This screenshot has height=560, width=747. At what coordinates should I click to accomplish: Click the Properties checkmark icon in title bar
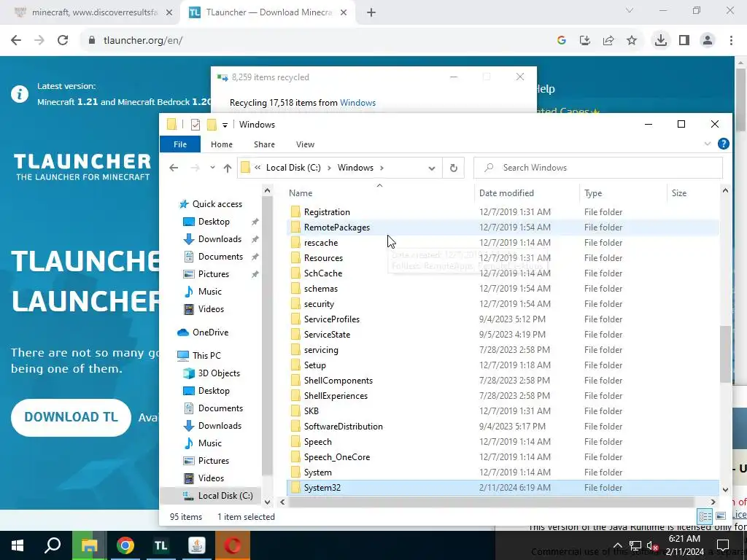pyautogui.click(x=196, y=125)
